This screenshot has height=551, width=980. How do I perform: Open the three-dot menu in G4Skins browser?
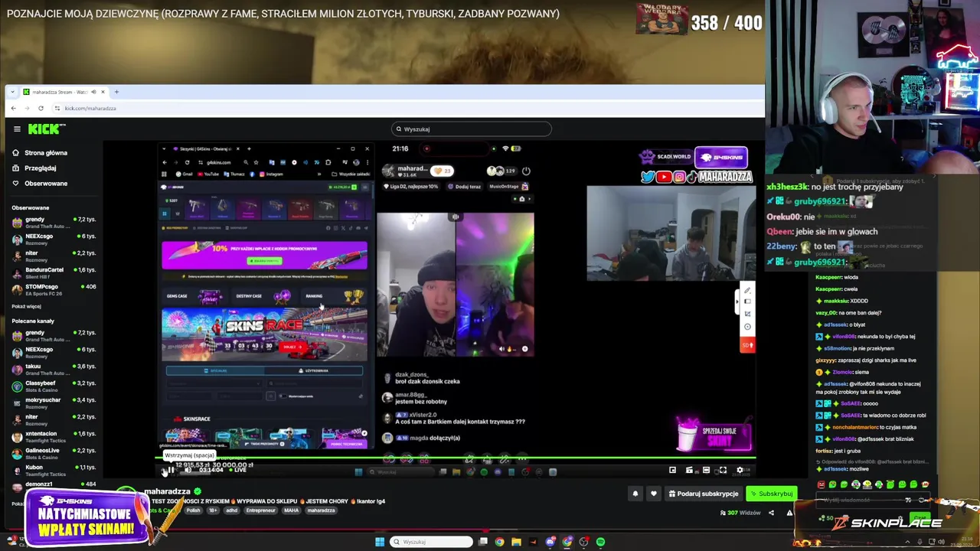pos(367,162)
